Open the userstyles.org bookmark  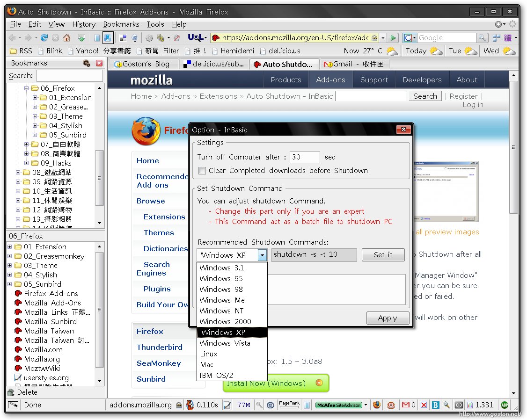click(42, 378)
